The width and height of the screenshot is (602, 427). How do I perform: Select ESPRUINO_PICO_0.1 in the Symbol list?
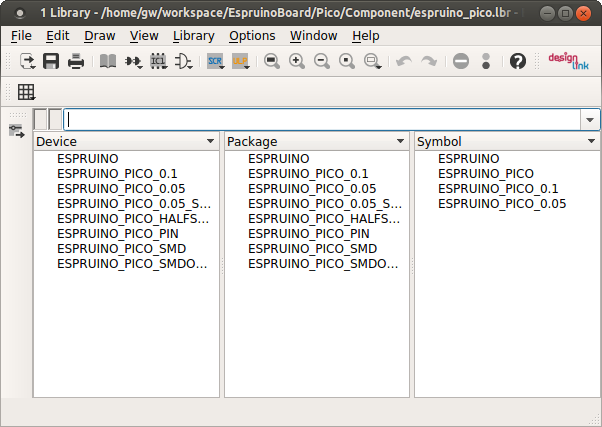tap(498, 189)
